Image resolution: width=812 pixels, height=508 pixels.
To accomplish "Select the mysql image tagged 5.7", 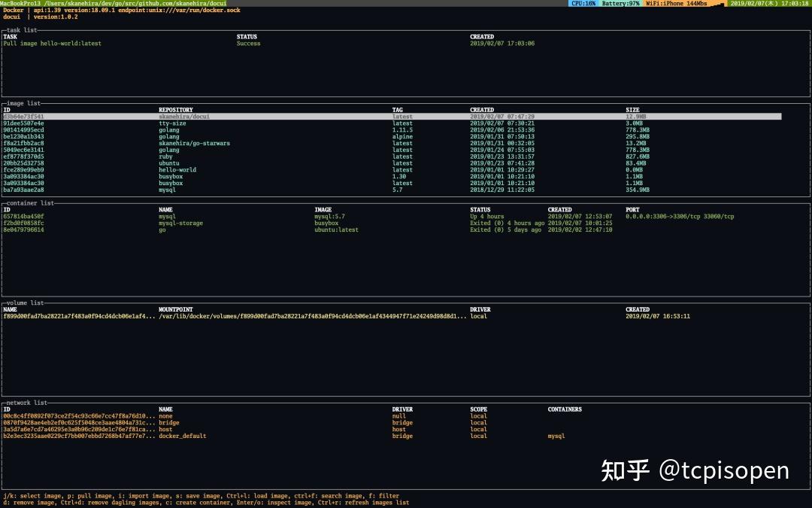I will point(167,190).
